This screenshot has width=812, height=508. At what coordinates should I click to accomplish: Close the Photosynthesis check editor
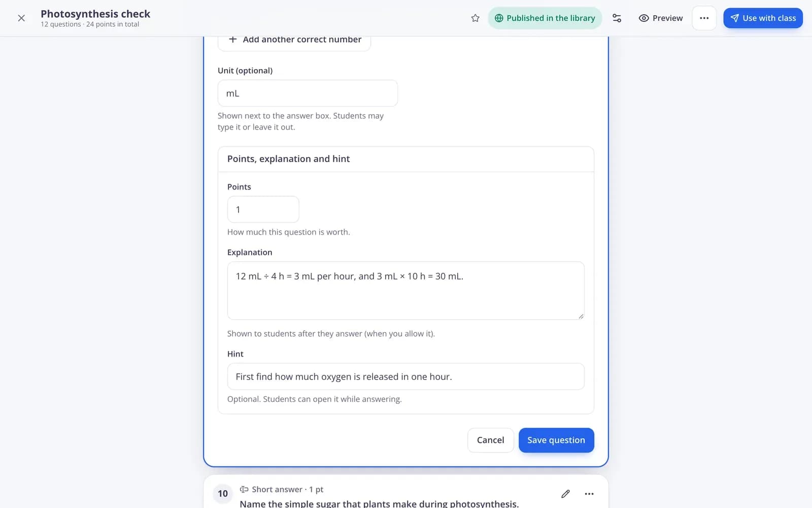click(21, 18)
